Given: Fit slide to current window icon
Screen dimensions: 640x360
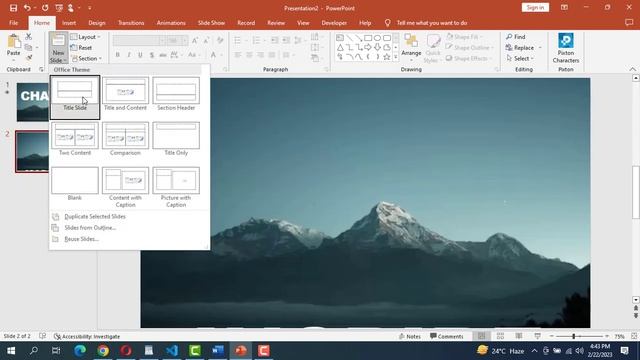Looking at the screenshot, I should click(x=634, y=336).
